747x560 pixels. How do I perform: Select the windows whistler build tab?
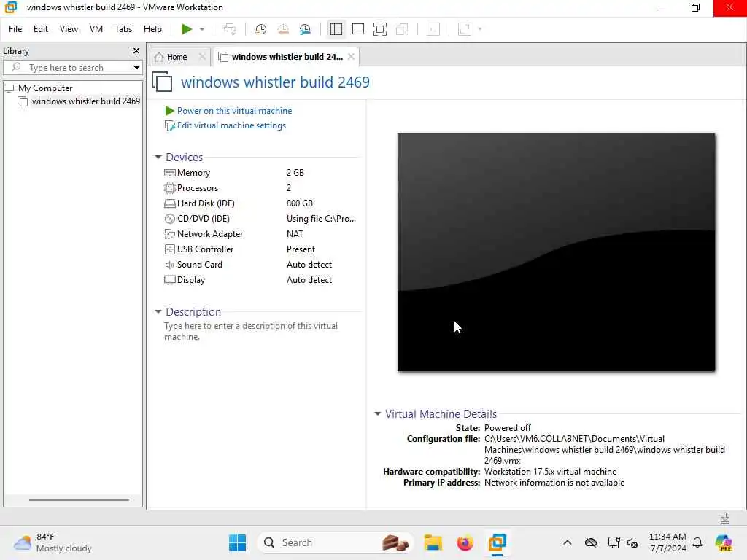click(x=281, y=57)
